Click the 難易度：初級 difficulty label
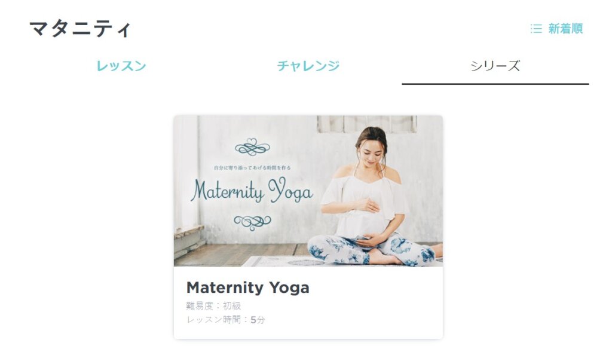Viewport: 612px width, 364px height. [213, 306]
